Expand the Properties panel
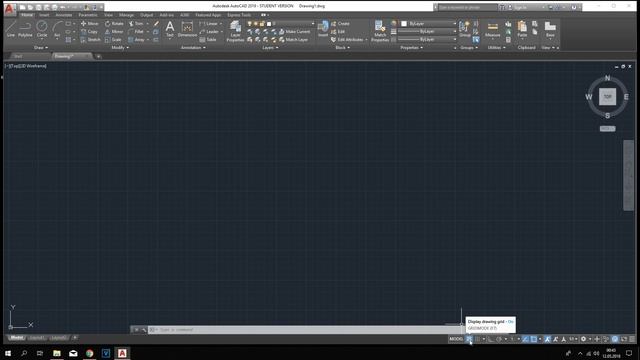640x360 pixels. 411,48
